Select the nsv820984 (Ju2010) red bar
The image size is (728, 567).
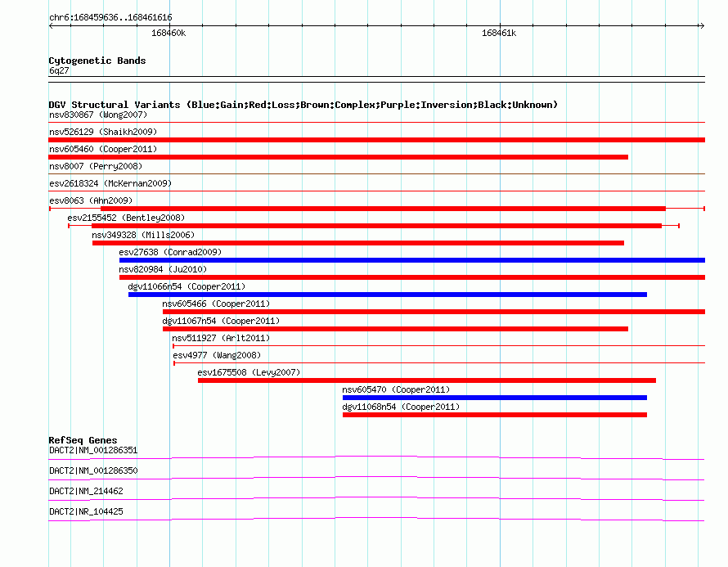411,277
